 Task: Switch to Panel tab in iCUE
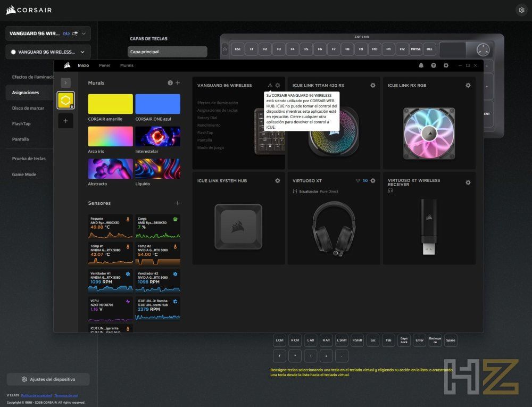(104, 65)
